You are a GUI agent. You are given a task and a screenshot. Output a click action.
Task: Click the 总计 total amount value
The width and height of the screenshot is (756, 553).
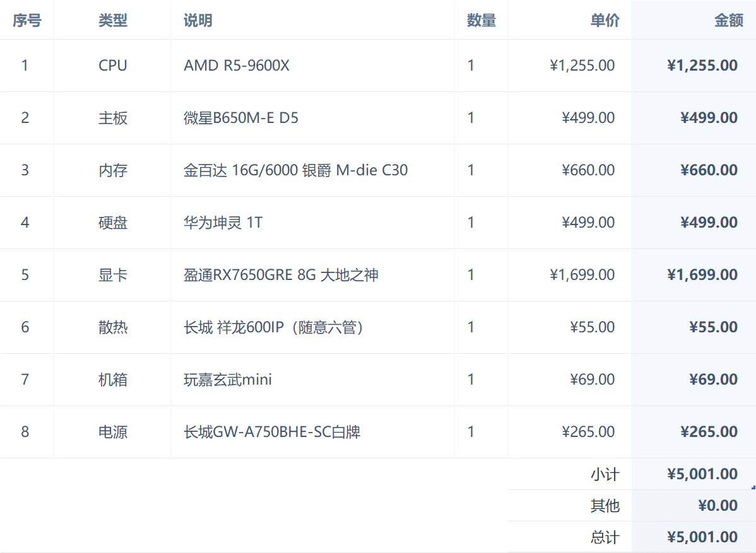tap(702, 537)
